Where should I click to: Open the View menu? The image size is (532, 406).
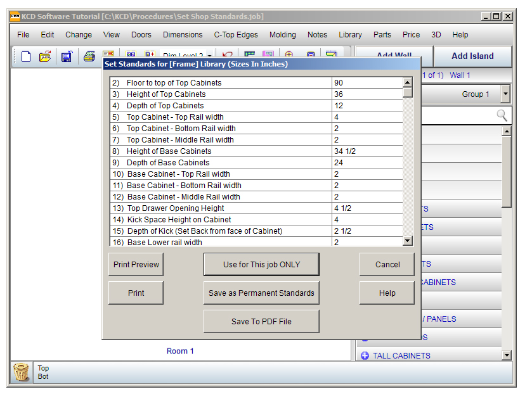tap(112, 35)
